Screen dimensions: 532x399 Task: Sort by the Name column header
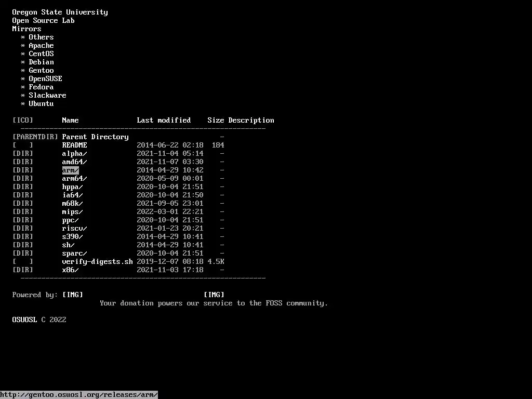point(70,120)
